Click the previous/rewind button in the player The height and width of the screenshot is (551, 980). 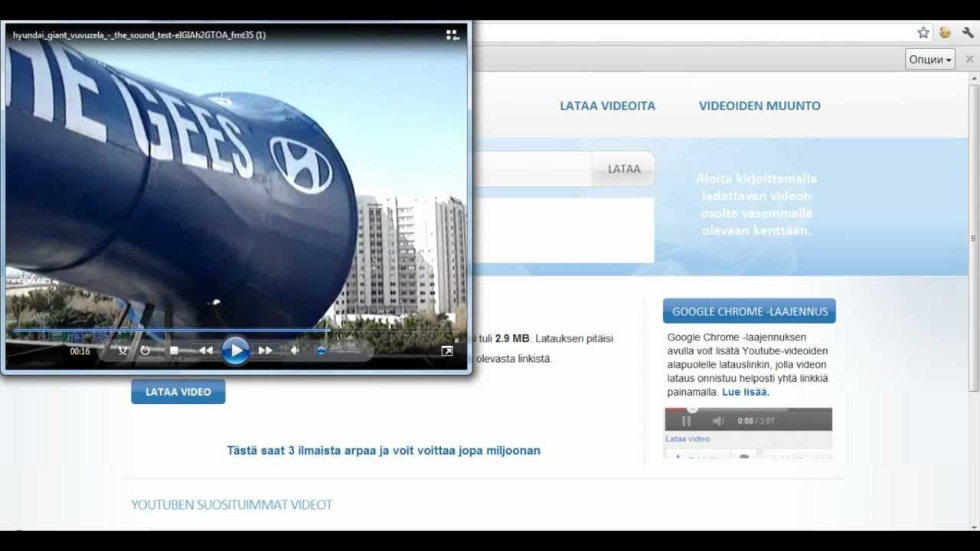(x=206, y=350)
